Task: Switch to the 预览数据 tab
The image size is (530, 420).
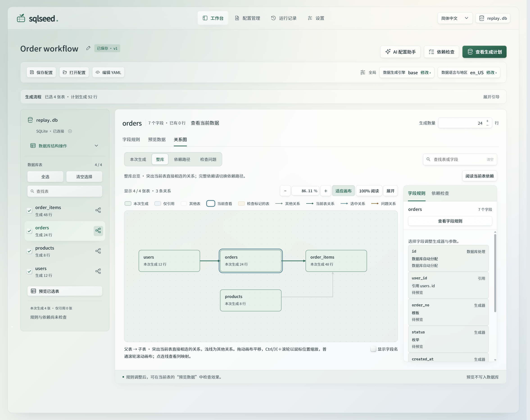Action: pyautogui.click(x=157, y=140)
